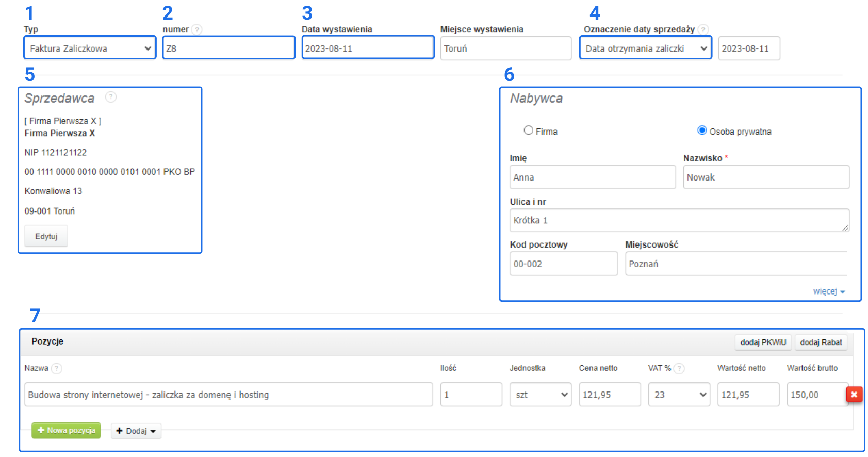Click help icon next to numer label
Image resolution: width=868 pixels, height=457 pixels.
tap(196, 30)
